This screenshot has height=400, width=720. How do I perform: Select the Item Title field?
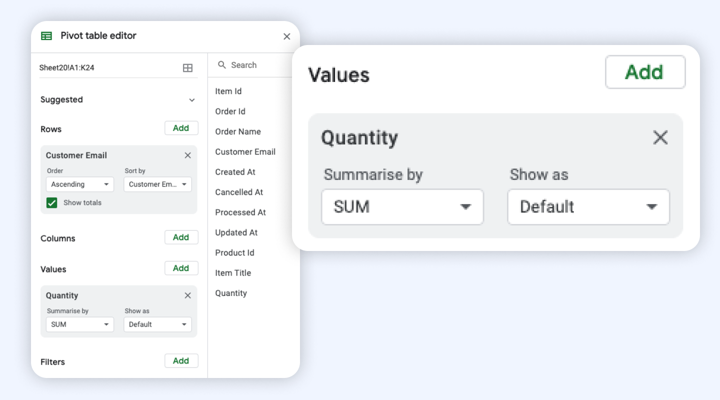coord(233,273)
